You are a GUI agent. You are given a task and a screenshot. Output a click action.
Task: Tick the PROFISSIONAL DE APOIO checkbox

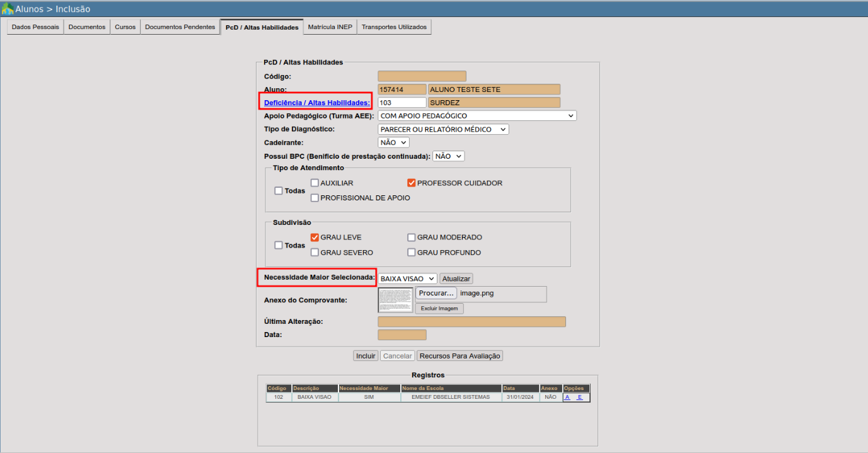[315, 198]
